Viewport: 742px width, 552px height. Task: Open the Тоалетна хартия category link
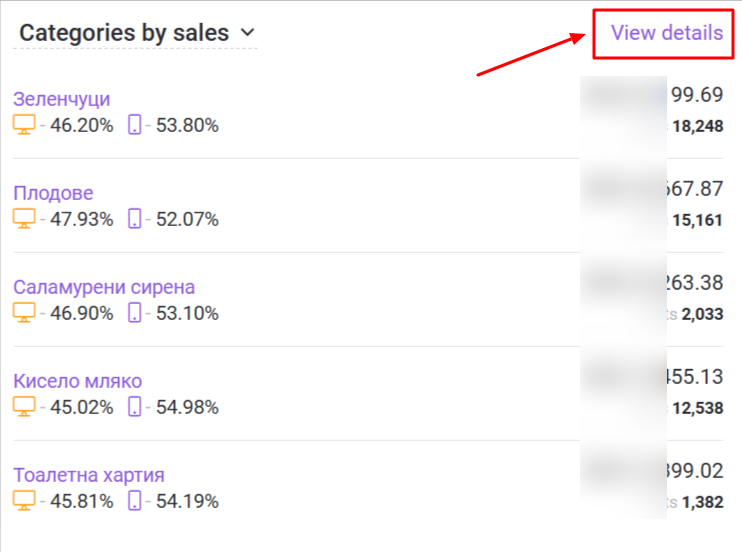pos(89,475)
